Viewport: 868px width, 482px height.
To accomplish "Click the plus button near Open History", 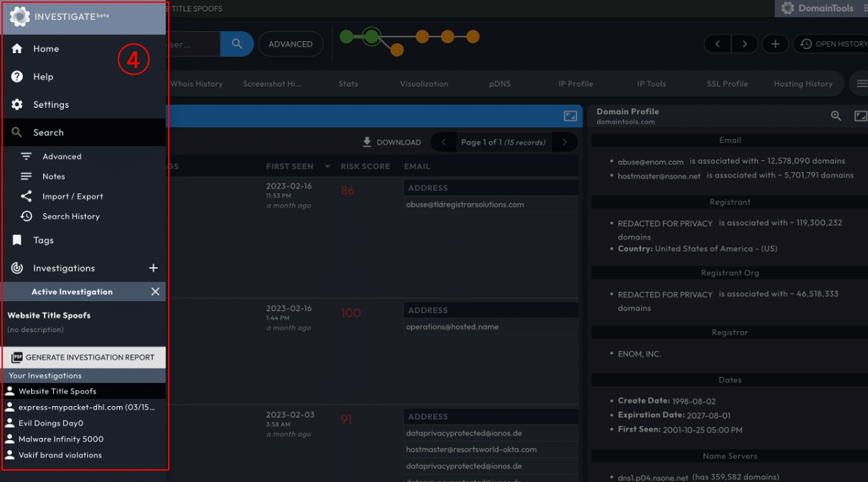I will [x=775, y=44].
